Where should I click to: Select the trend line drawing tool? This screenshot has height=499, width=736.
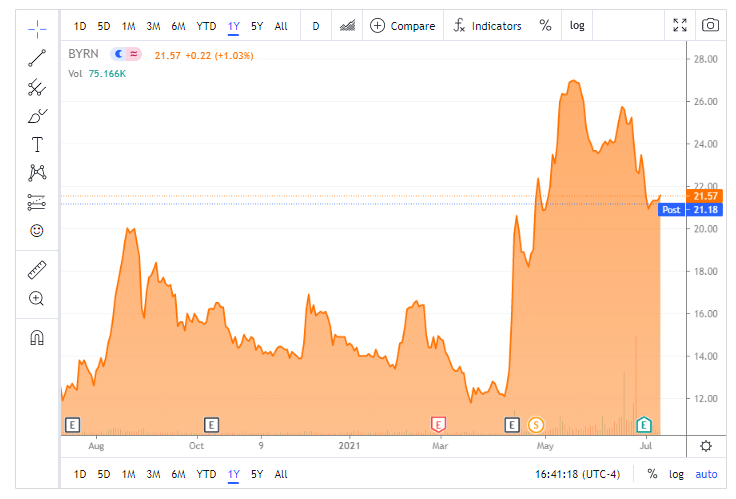point(37,57)
